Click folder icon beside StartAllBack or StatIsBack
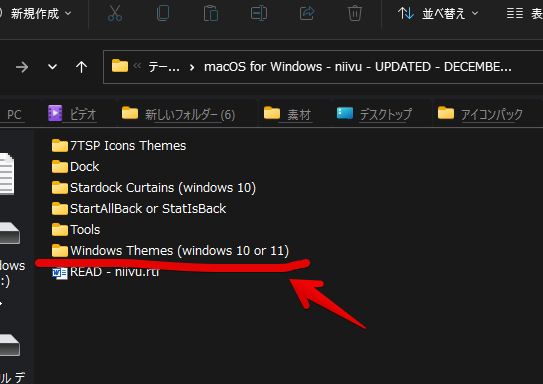Screen dimensions: 543x384 [60, 208]
